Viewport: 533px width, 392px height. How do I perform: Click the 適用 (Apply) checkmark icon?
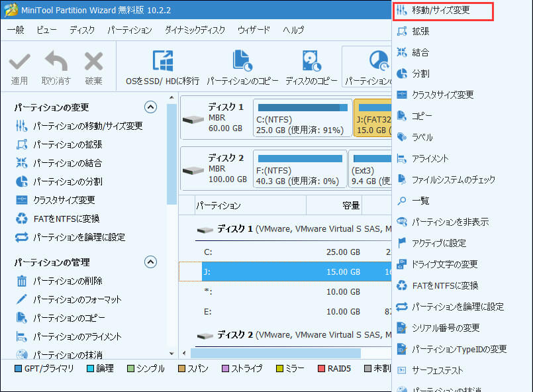(20, 62)
